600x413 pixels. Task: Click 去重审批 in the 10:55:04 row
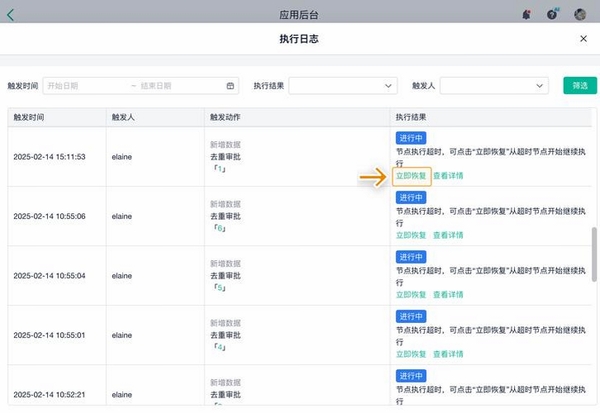225,276
